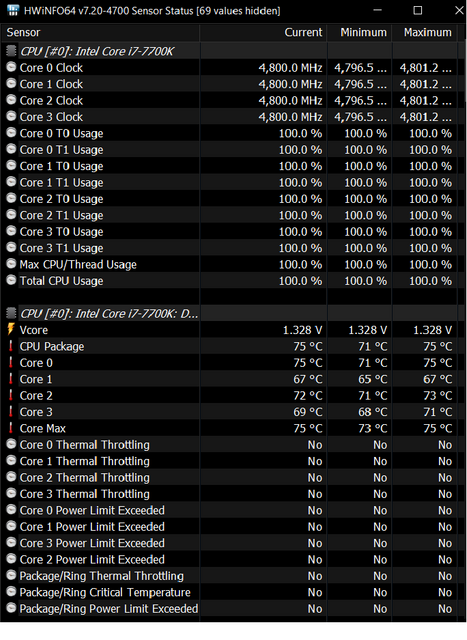Click the icon beside Core 3 Clock
The image size is (467, 640).
[11, 116]
